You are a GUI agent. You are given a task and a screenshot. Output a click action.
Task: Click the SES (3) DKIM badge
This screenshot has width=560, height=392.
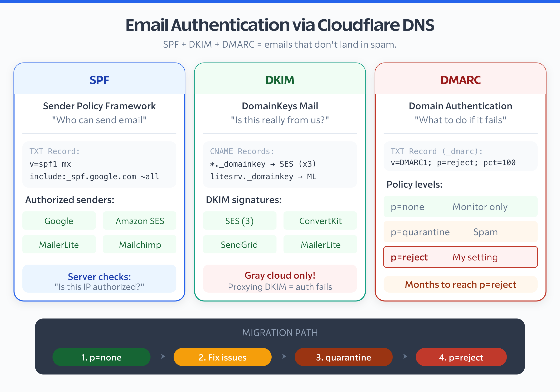coord(239,221)
